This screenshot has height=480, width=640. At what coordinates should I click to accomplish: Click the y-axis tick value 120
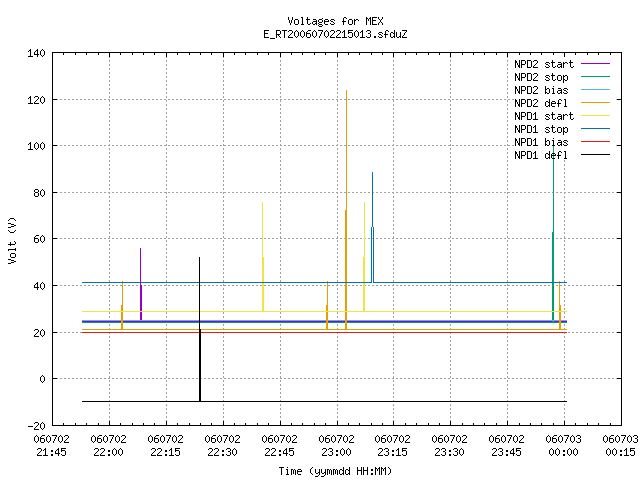click(x=36, y=100)
